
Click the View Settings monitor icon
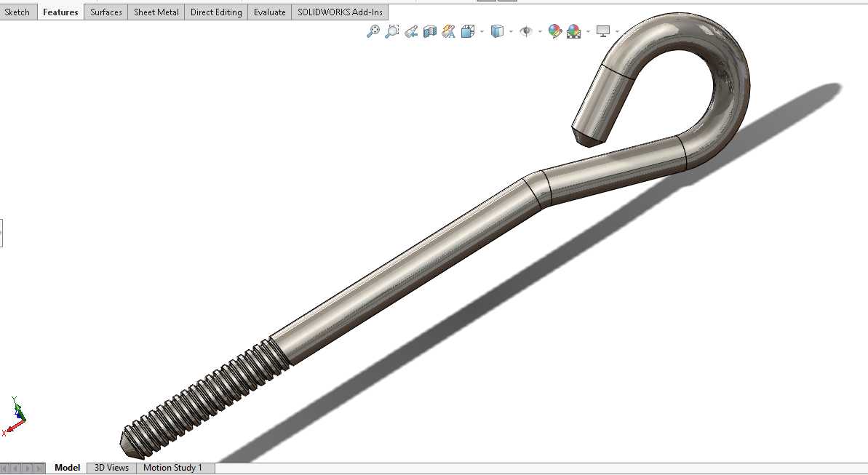603,31
